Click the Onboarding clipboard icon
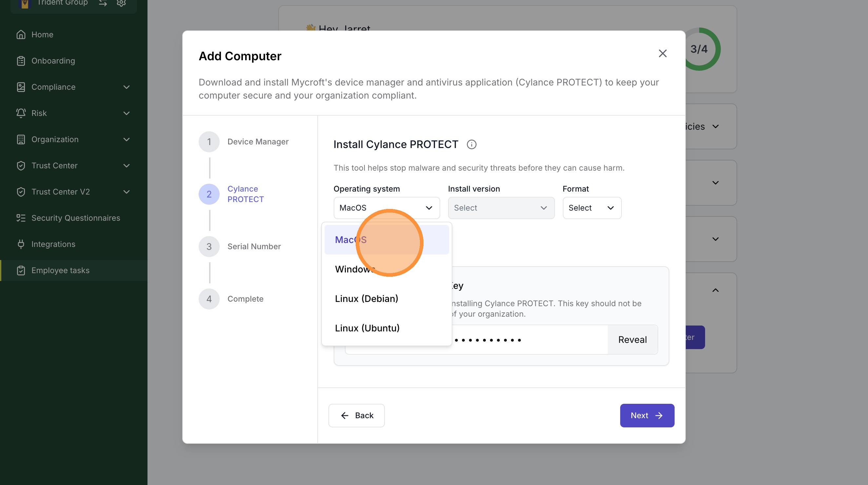This screenshot has width=868, height=485. 21,61
